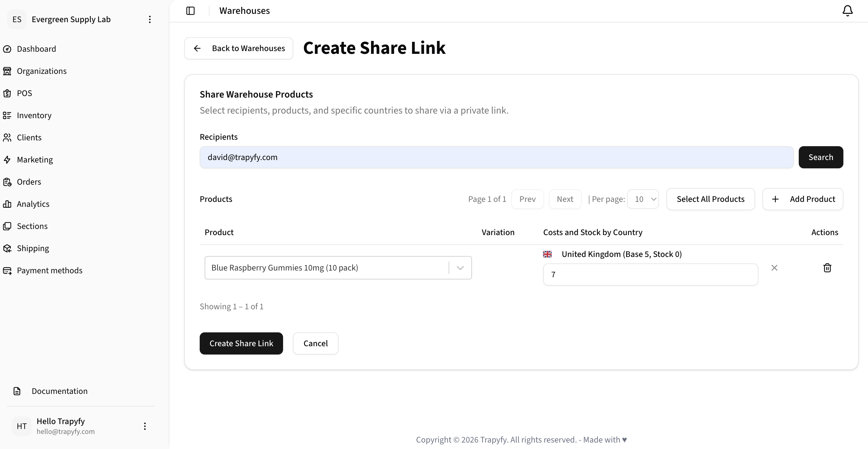Click the POS bag icon
The height and width of the screenshot is (449, 868).
7,93
